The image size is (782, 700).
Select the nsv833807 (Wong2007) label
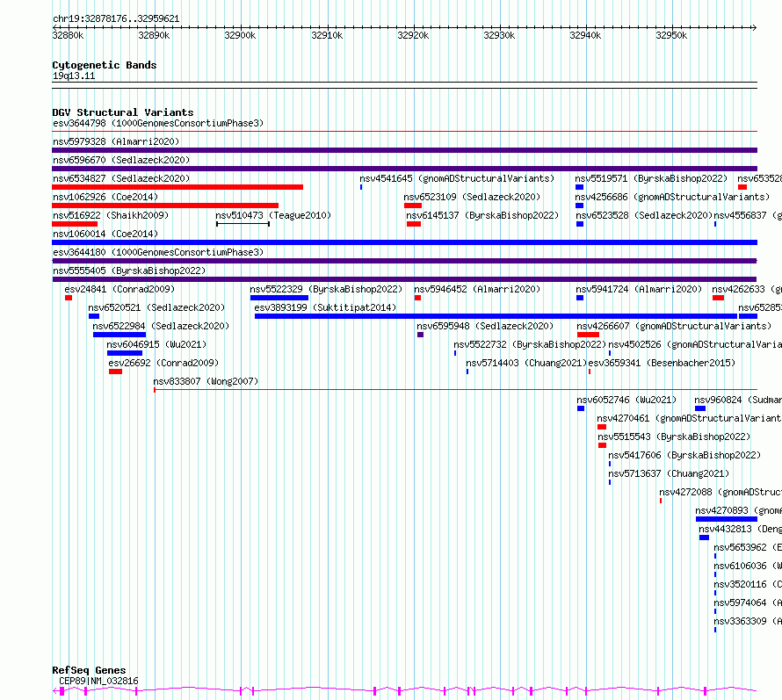(x=206, y=381)
